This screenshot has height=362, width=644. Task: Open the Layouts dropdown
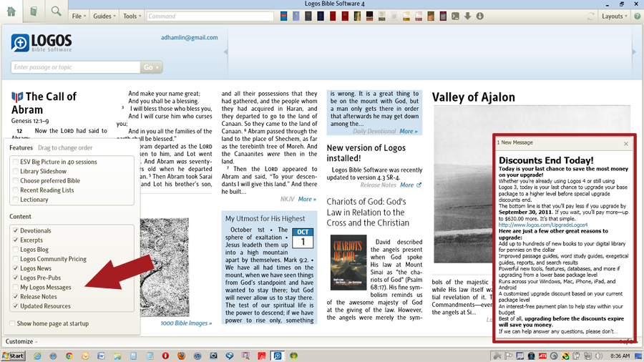coord(615,16)
